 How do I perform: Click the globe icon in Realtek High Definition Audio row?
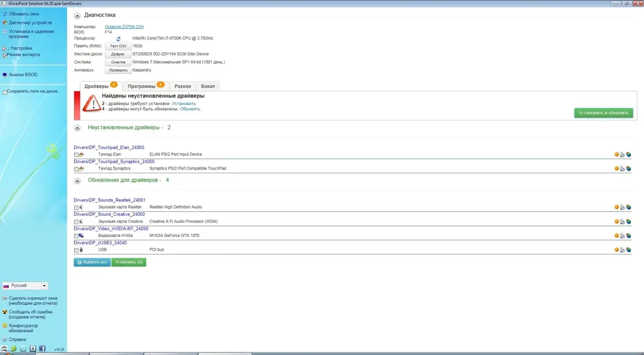tap(629, 207)
